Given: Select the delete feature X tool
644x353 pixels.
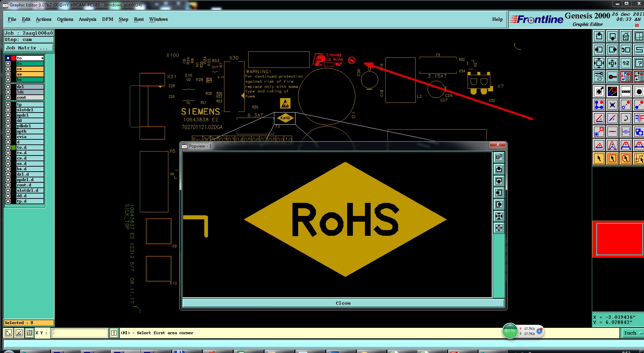Looking at the screenshot, I should [612, 105].
